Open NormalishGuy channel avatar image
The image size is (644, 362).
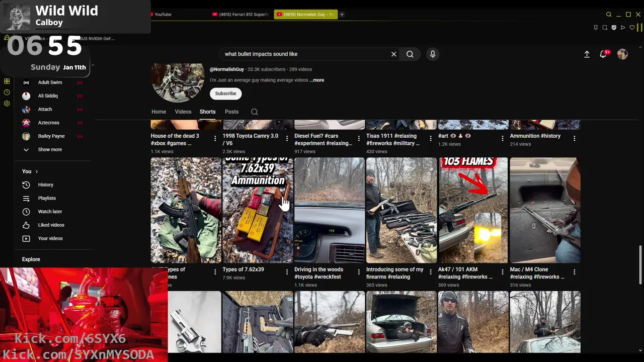(x=177, y=83)
